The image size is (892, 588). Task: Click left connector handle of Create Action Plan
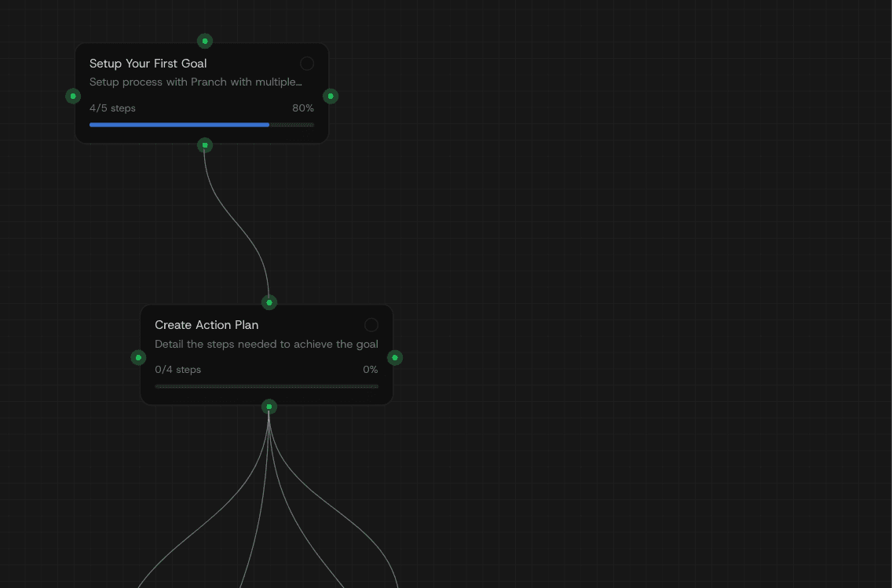pyautogui.click(x=138, y=357)
